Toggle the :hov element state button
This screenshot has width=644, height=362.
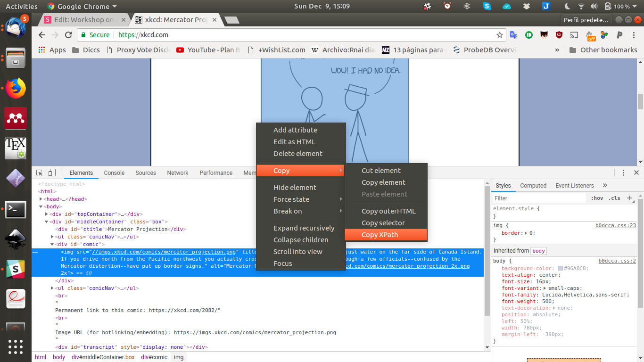point(597,198)
